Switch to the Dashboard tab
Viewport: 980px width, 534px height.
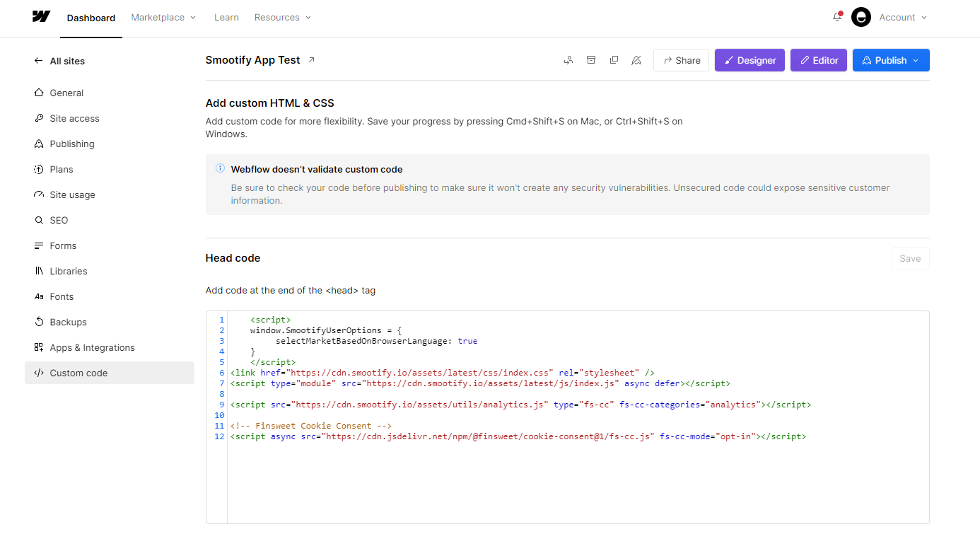(91, 18)
